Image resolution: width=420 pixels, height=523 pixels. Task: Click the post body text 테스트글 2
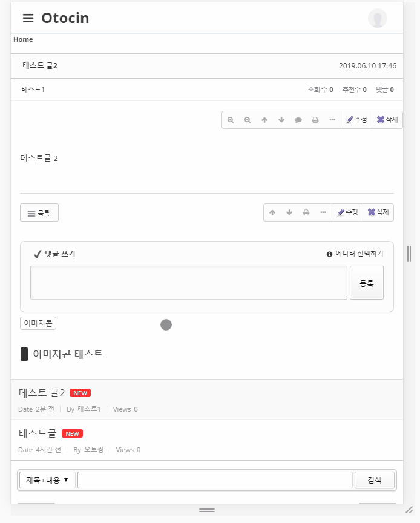click(x=39, y=158)
